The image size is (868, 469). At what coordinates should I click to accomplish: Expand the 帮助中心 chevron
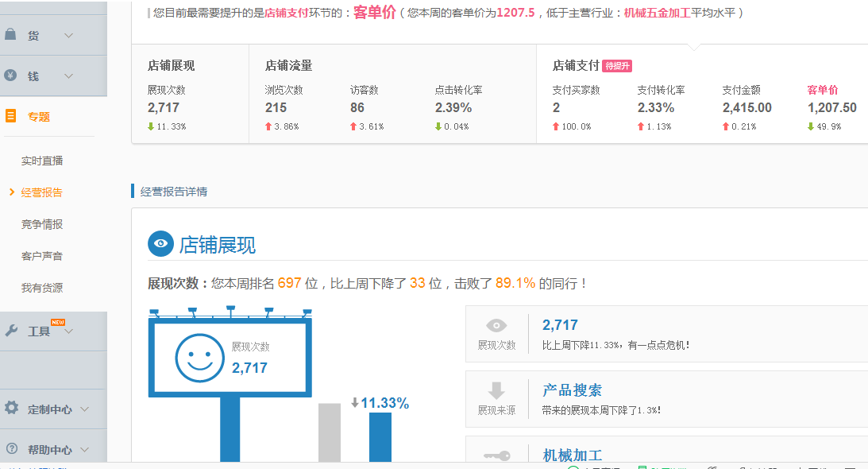pos(85,450)
